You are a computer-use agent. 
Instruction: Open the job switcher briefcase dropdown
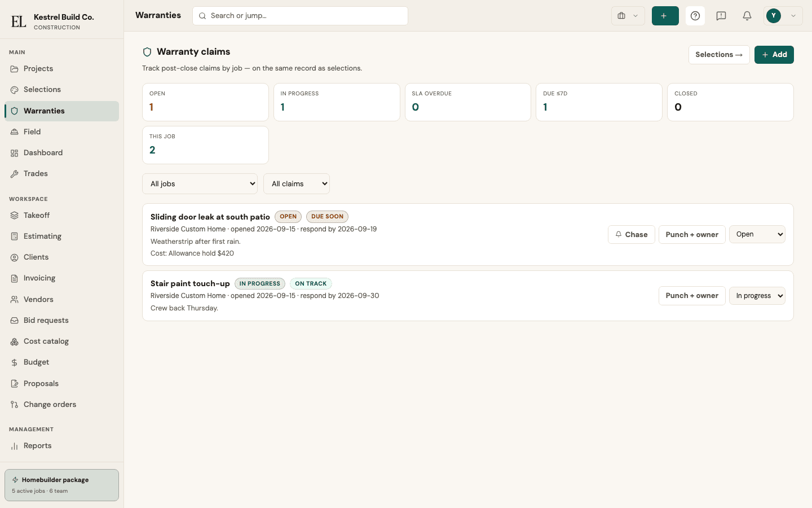tap(628, 16)
